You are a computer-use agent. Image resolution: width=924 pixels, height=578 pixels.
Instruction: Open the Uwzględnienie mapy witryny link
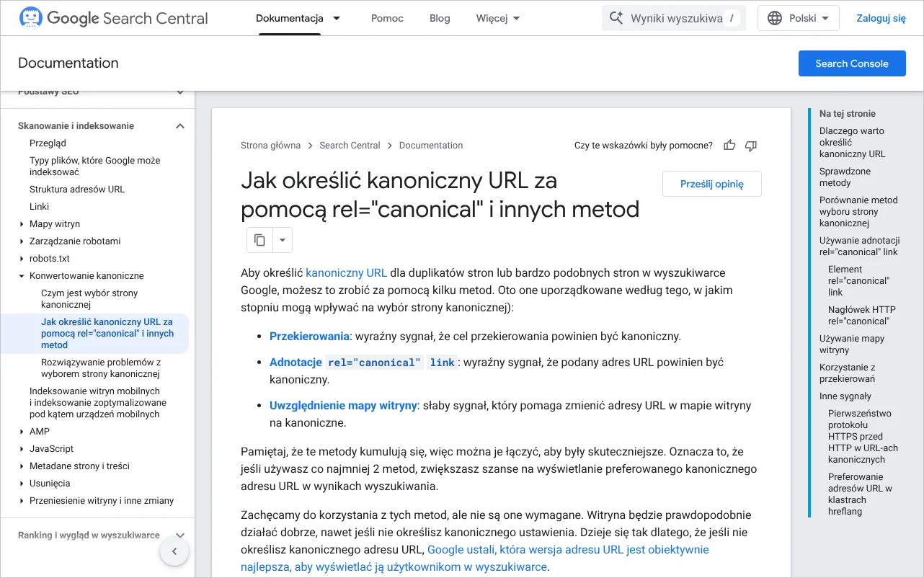(343, 405)
